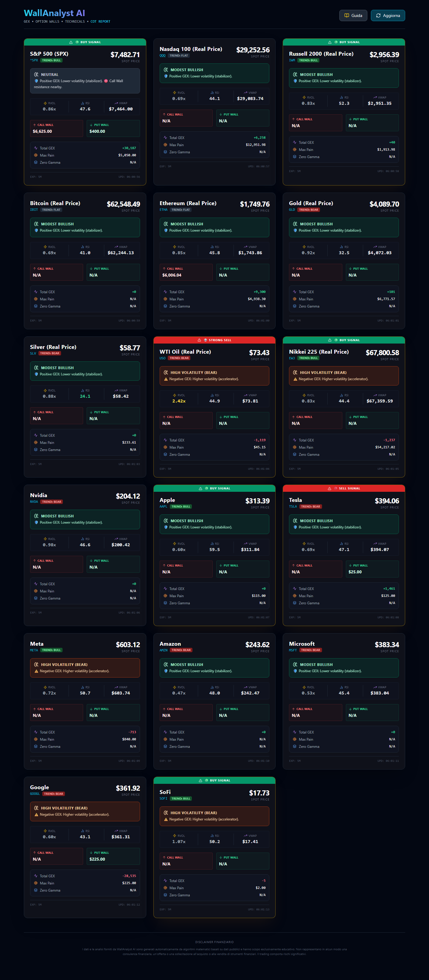Click the warning triangle in Meta High Volatility box
The width and height of the screenshot is (429, 980).
point(36,671)
